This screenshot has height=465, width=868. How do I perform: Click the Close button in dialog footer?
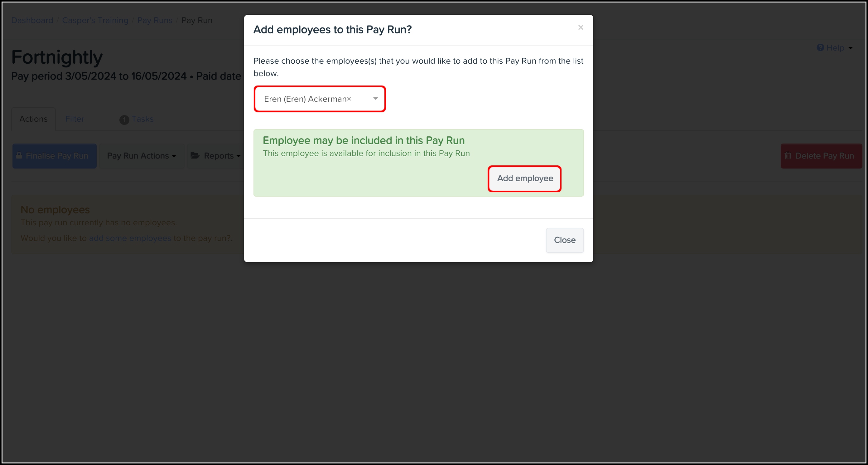[x=564, y=240]
